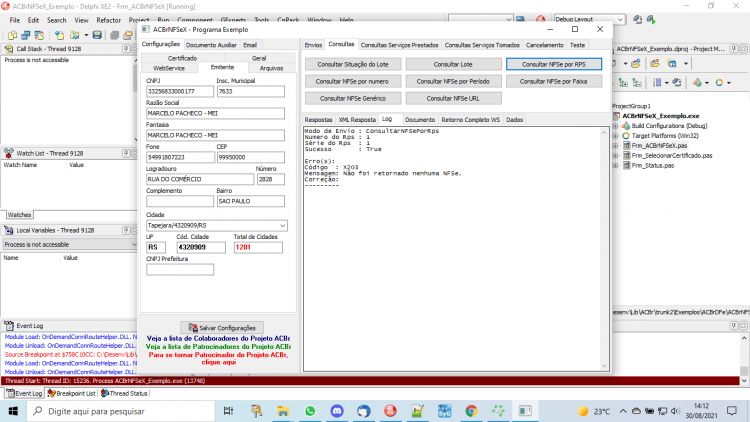Image resolution: width=750 pixels, height=422 pixels.
Task: Open WhatsApp from the taskbar
Action: click(x=310, y=411)
